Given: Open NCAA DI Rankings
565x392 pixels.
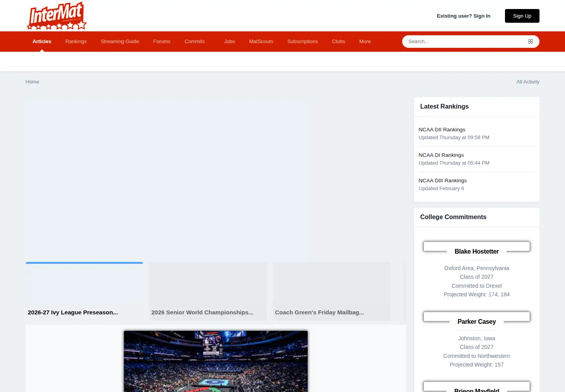Looking at the screenshot, I should coord(441,155).
